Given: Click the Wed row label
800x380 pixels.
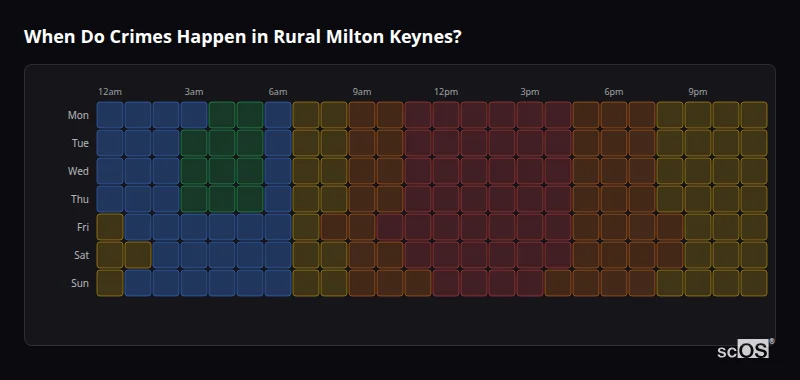Looking at the screenshot, I should [78, 171].
